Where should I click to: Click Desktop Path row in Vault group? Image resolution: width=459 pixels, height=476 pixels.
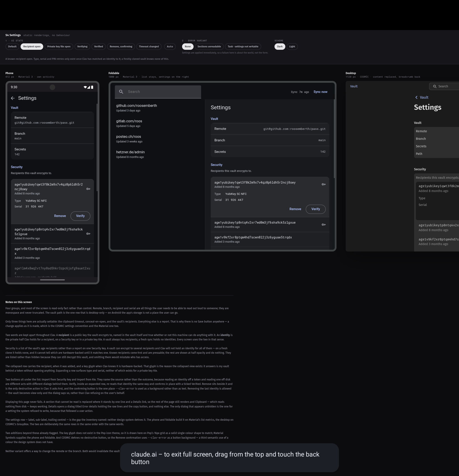[x=436, y=154]
